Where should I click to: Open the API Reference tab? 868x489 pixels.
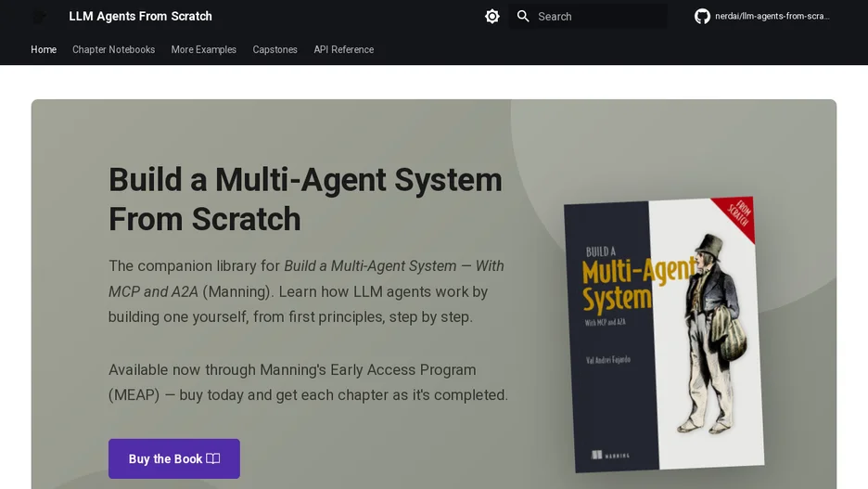click(344, 50)
